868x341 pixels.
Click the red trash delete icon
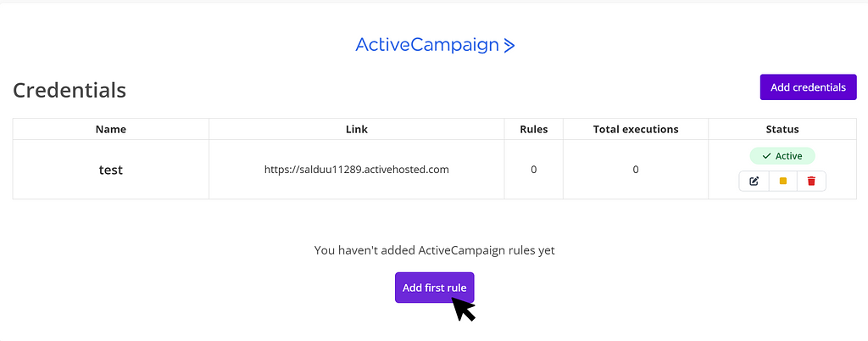click(x=811, y=181)
